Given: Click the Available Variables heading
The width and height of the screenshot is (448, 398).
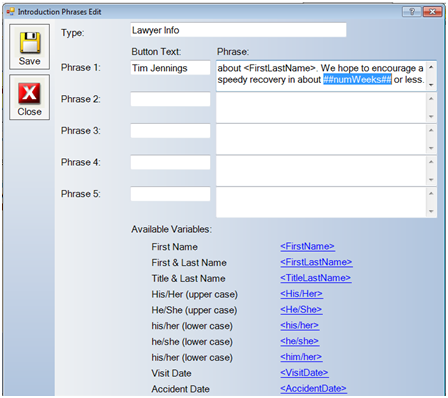Looking at the screenshot, I should [171, 229].
